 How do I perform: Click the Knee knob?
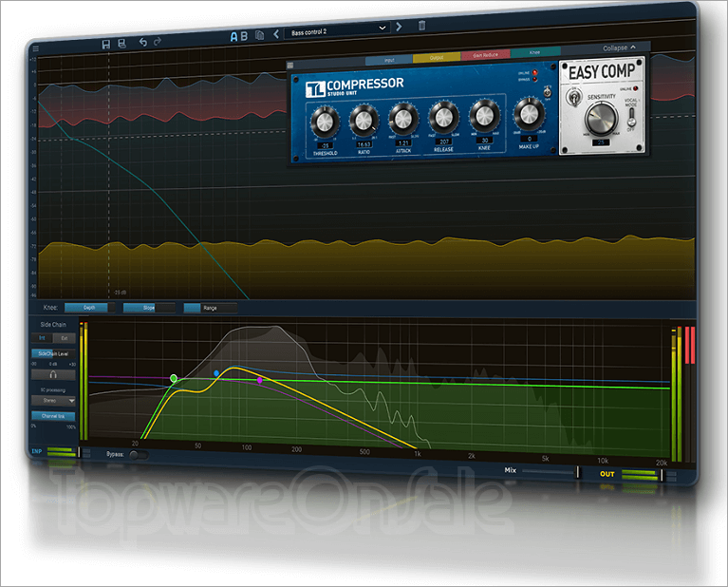(484, 115)
